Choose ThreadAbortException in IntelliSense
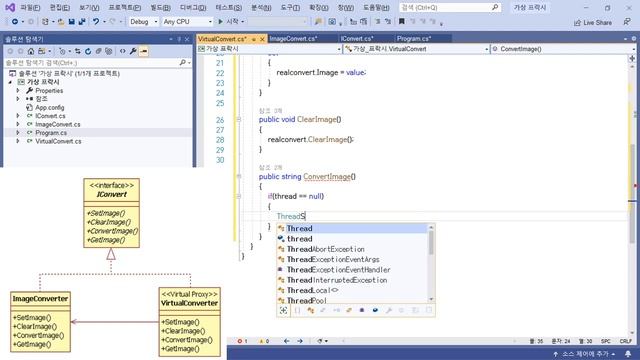The height and width of the screenshot is (360, 640). [x=352, y=249]
